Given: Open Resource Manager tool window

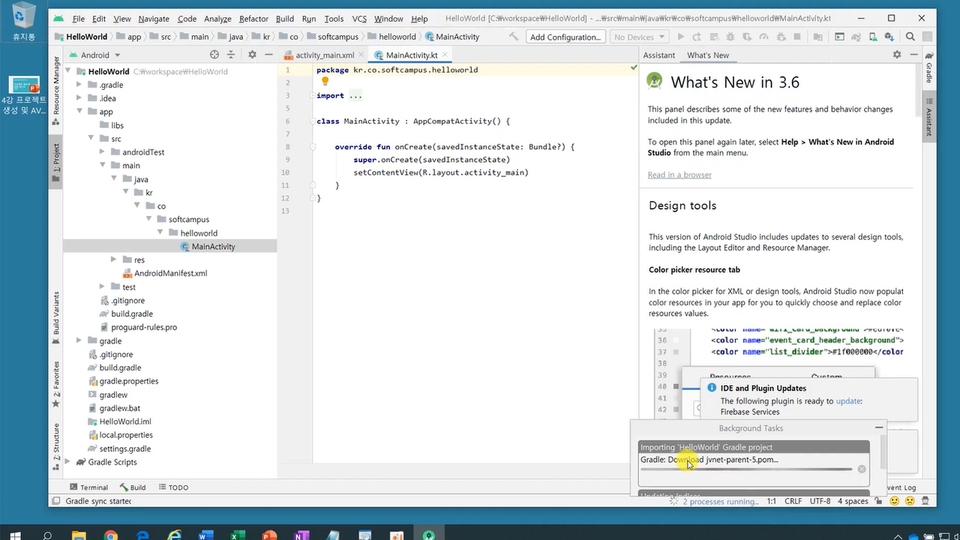Looking at the screenshot, I should coord(56,91).
